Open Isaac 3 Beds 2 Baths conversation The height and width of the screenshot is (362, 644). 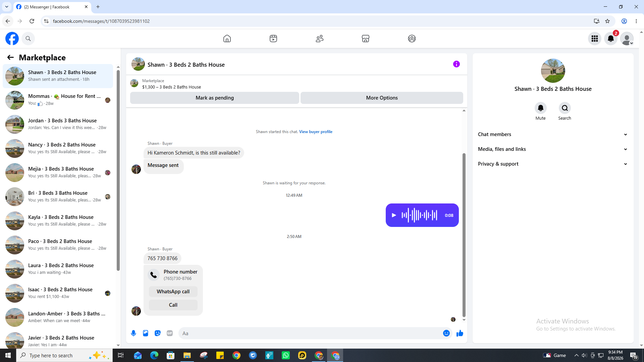pos(58,293)
